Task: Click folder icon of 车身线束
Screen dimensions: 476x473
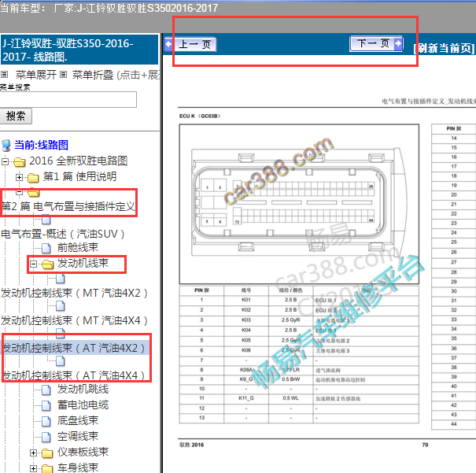Action: [x=47, y=468]
